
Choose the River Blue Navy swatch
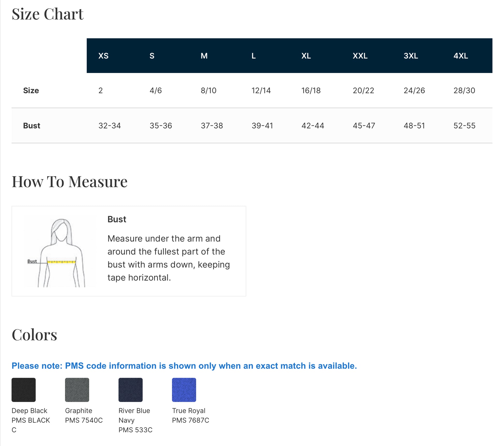pos(131,390)
